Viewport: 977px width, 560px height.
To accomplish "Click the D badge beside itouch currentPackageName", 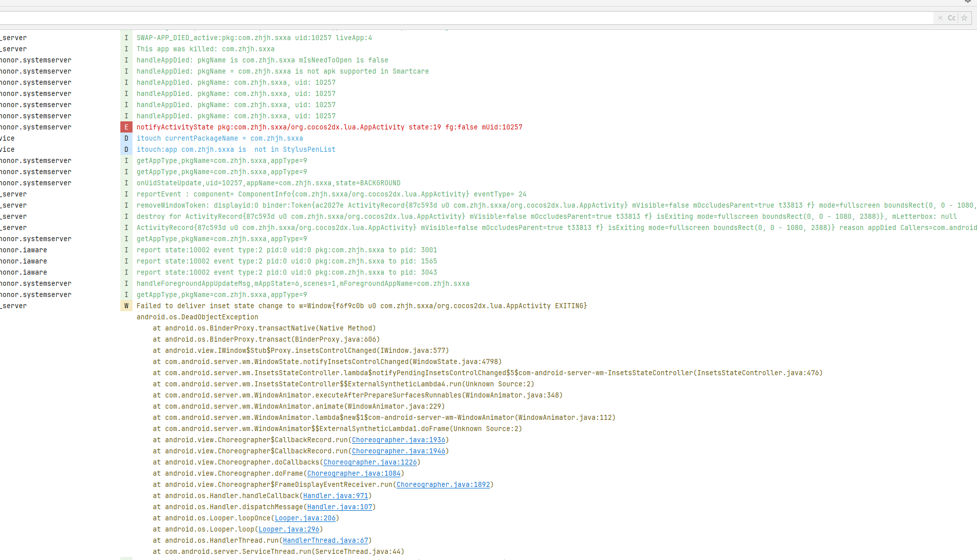I will click(x=126, y=139).
